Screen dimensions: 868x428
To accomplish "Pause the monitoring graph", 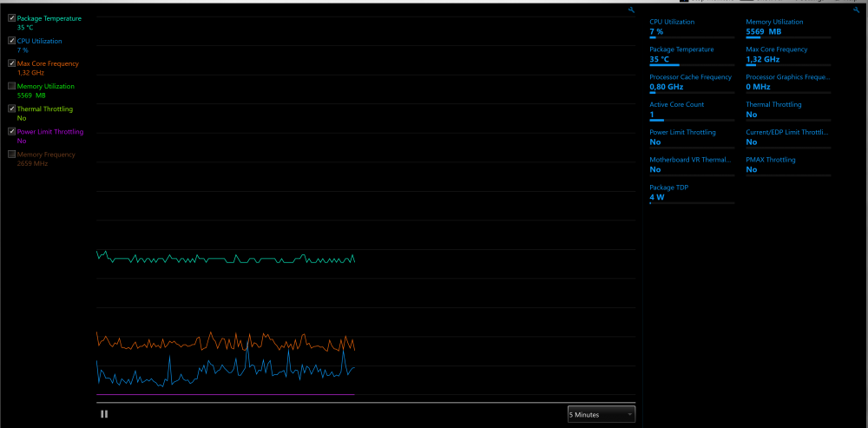I will (104, 413).
